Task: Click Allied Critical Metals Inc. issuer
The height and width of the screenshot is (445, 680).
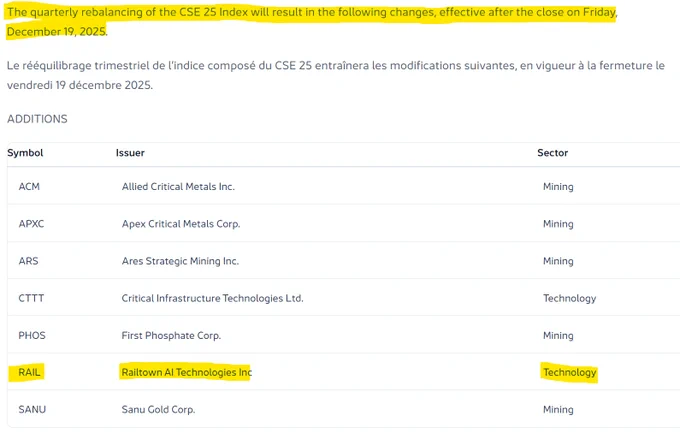Action: tap(178, 187)
